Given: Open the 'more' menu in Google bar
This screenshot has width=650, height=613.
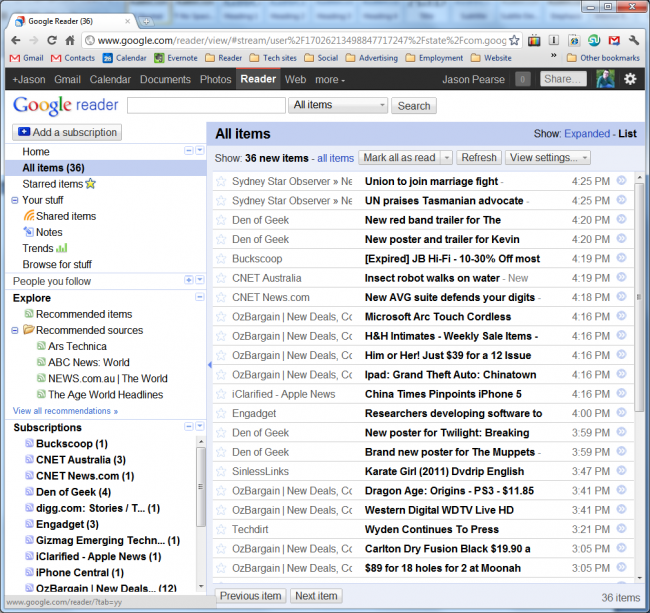Looking at the screenshot, I should [x=328, y=79].
